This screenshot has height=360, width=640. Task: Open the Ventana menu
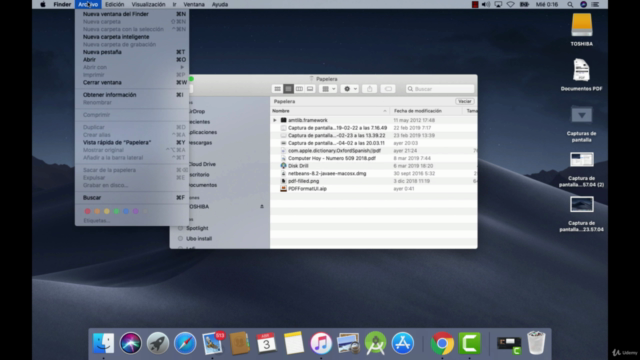point(194,4)
